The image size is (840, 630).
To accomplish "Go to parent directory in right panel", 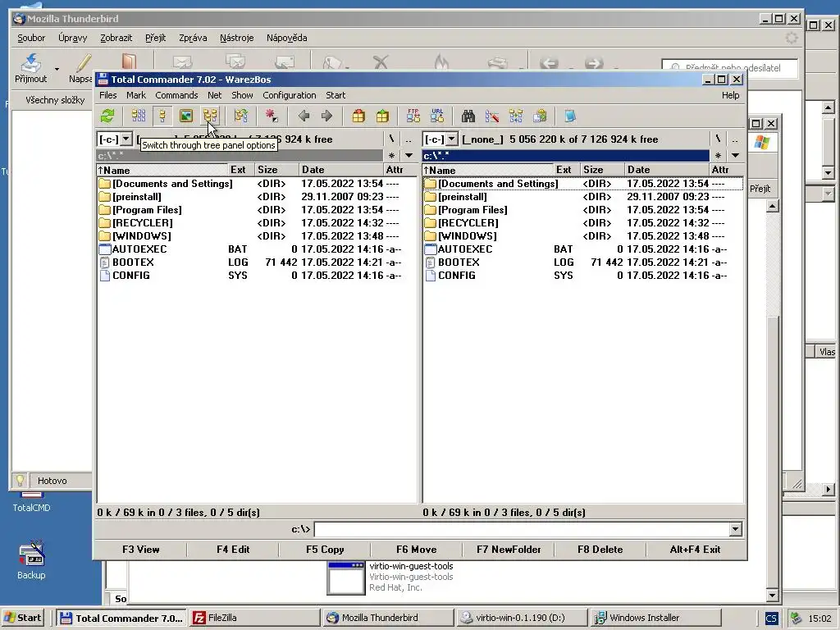I will [735, 139].
